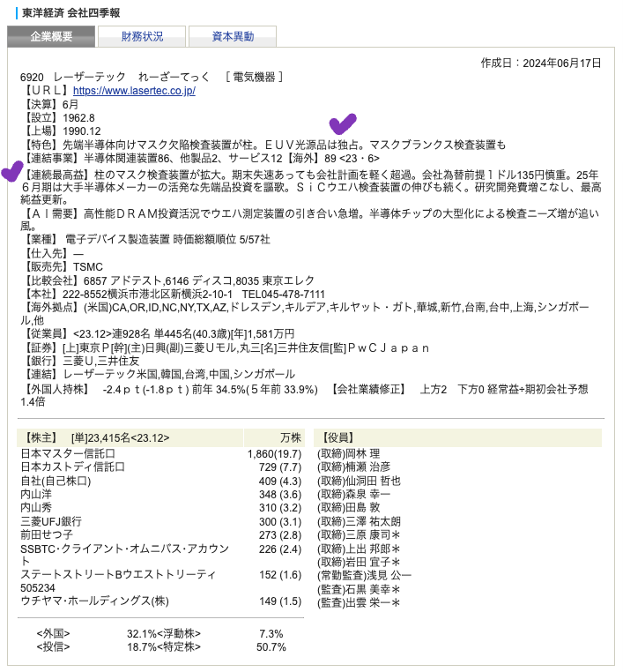This screenshot has height=672, width=623.
Task: Click officer (取締)岡林 理
Action: click(349, 453)
